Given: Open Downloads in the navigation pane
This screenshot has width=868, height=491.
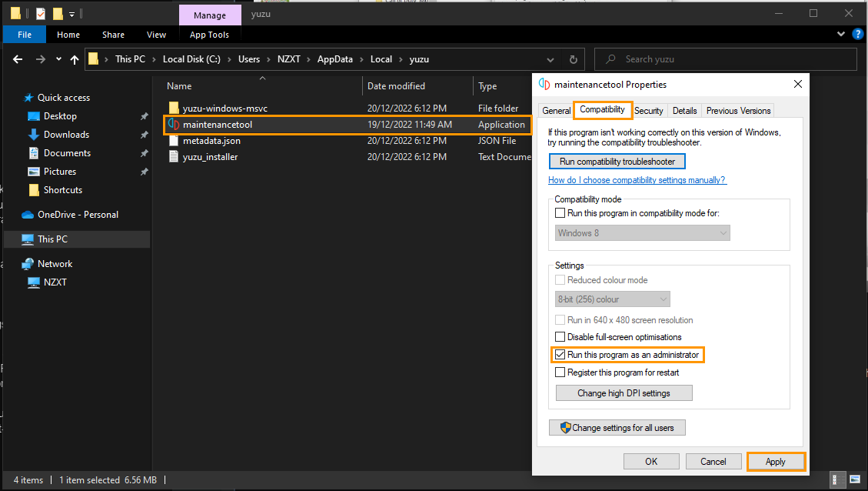Looking at the screenshot, I should click(66, 135).
